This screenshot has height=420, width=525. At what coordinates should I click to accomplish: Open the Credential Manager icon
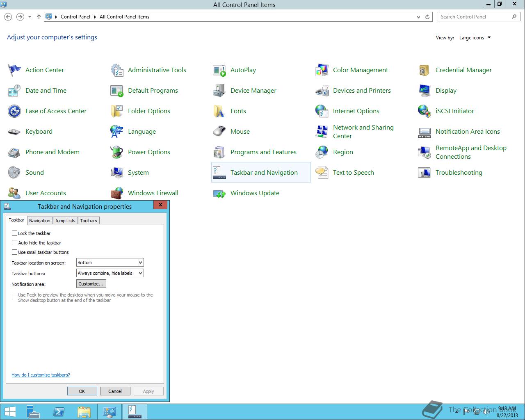[x=425, y=70]
